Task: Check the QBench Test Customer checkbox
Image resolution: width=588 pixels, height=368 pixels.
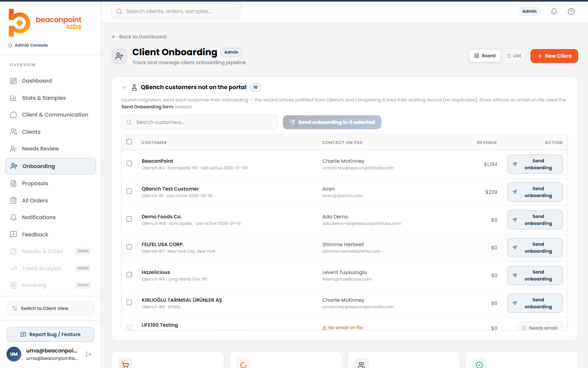Action: (x=129, y=191)
